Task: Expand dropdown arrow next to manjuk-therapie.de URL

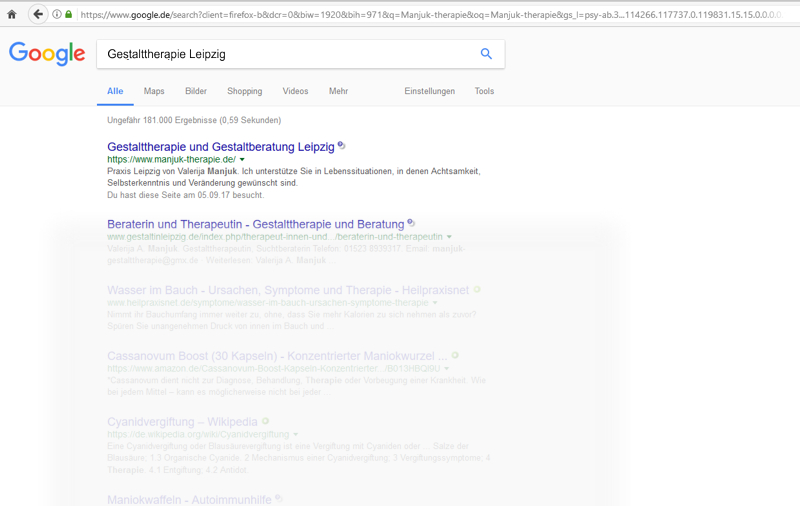Action: click(x=242, y=160)
